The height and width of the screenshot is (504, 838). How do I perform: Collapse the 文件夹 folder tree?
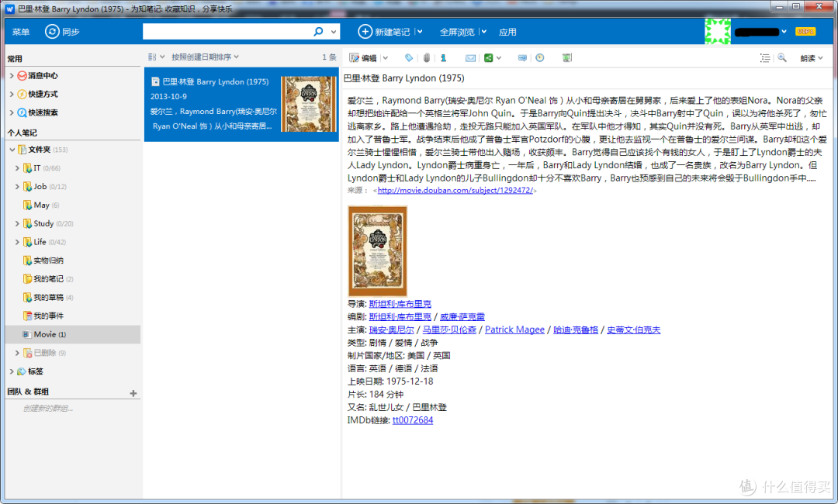coord(12,150)
